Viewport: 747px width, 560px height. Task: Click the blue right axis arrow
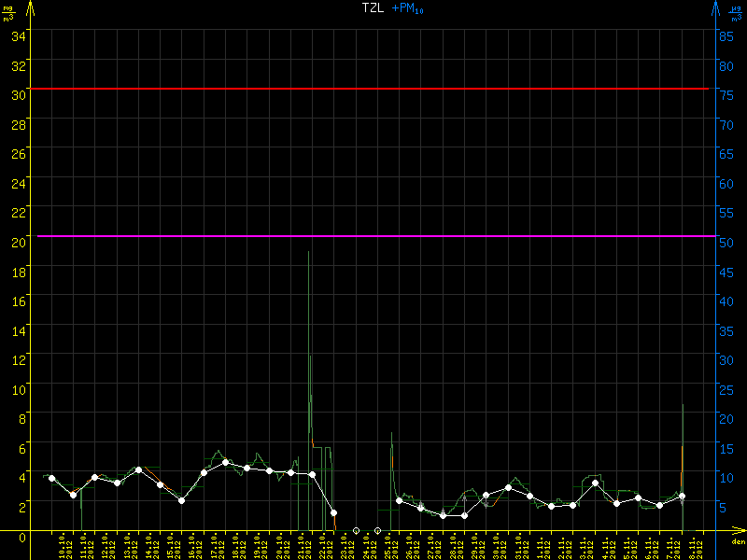[x=716, y=9]
